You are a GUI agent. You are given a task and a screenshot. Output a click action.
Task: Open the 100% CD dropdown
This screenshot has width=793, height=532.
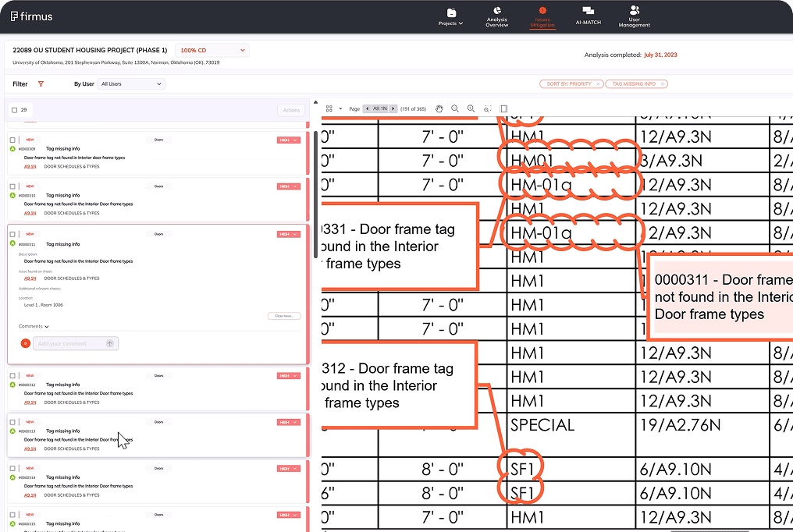click(x=212, y=49)
